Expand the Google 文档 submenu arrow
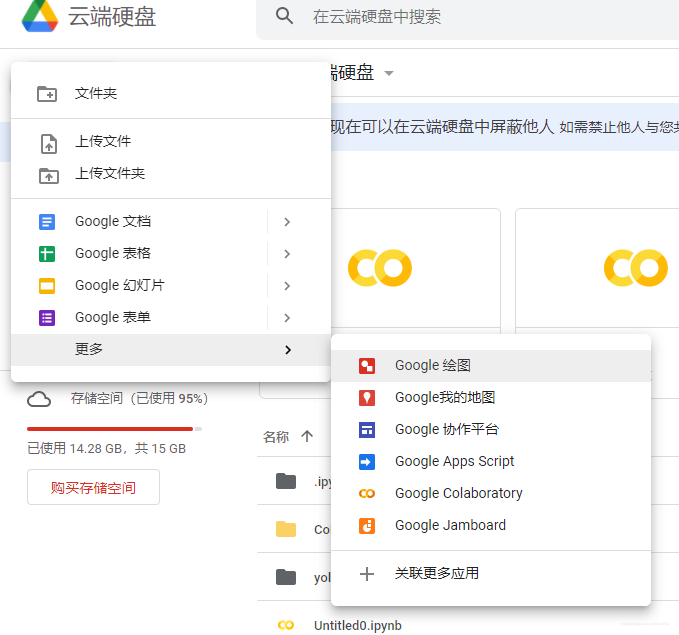The image size is (679, 635). point(287,222)
